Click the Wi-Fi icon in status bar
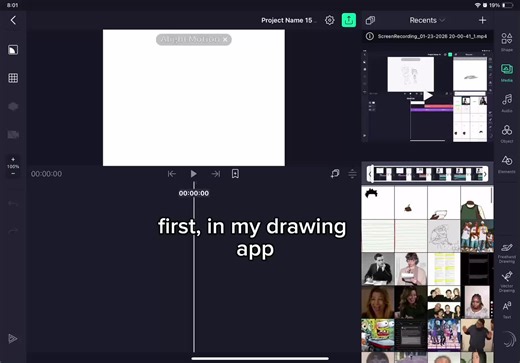This screenshot has height=363, width=520. [477, 5]
